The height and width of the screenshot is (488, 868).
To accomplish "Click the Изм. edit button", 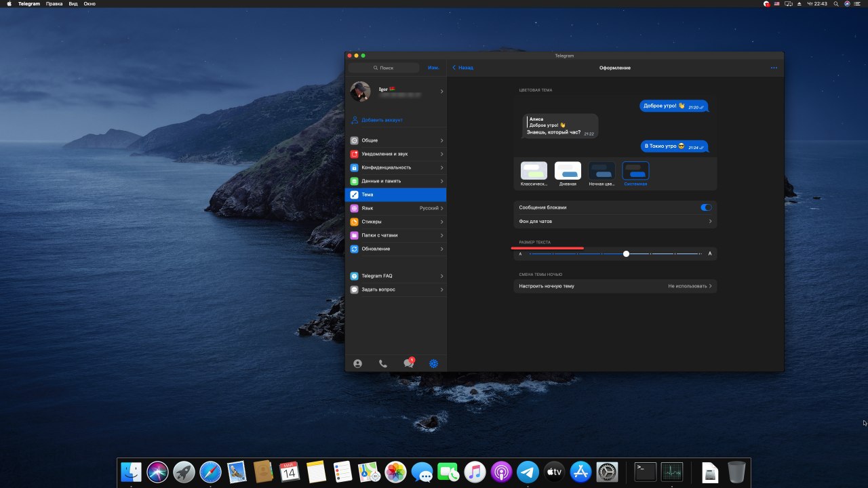I will pos(433,68).
